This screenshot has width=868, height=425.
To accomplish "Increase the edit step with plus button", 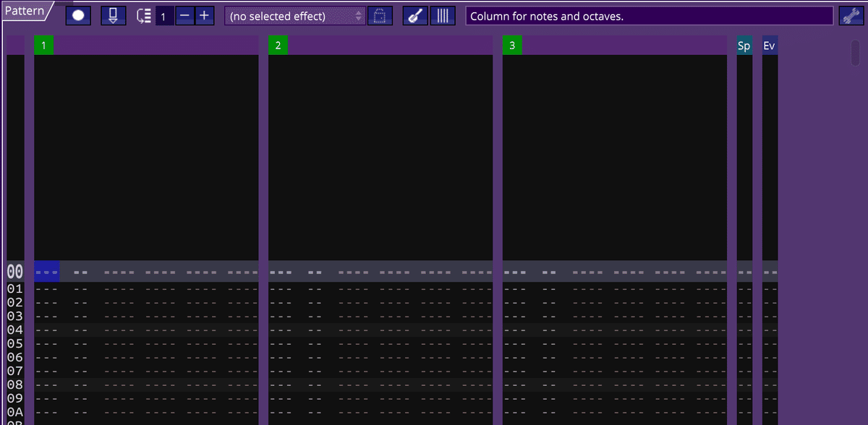I will pyautogui.click(x=204, y=16).
